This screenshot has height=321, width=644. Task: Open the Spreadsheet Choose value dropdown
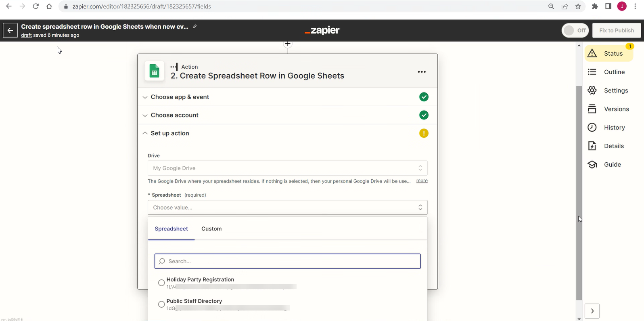click(x=288, y=208)
